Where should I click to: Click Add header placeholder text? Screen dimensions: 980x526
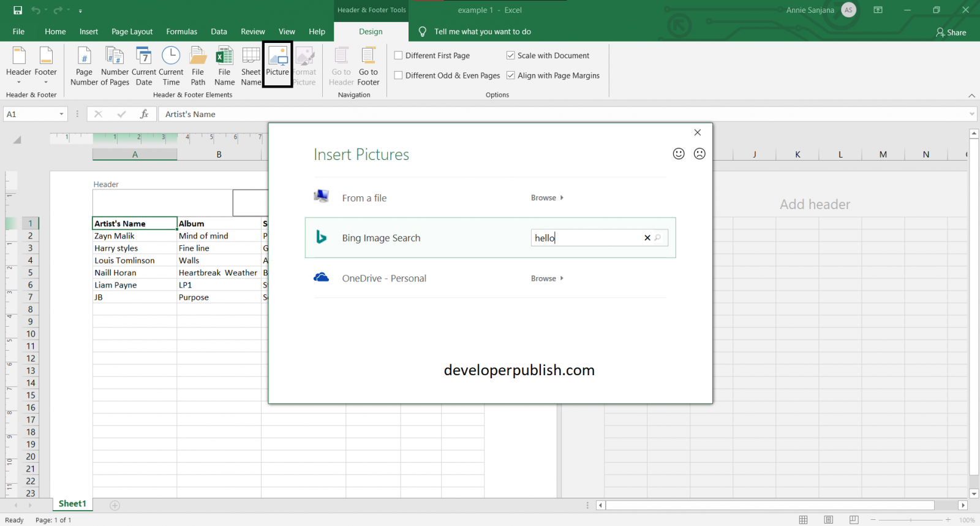pyautogui.click(x=815, y=205)
